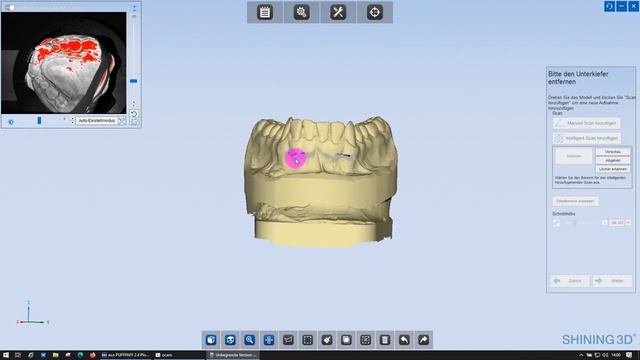Click the redo arrow icon
The image size is (640, 360).
pyautogui.click(x=424, y=340)
